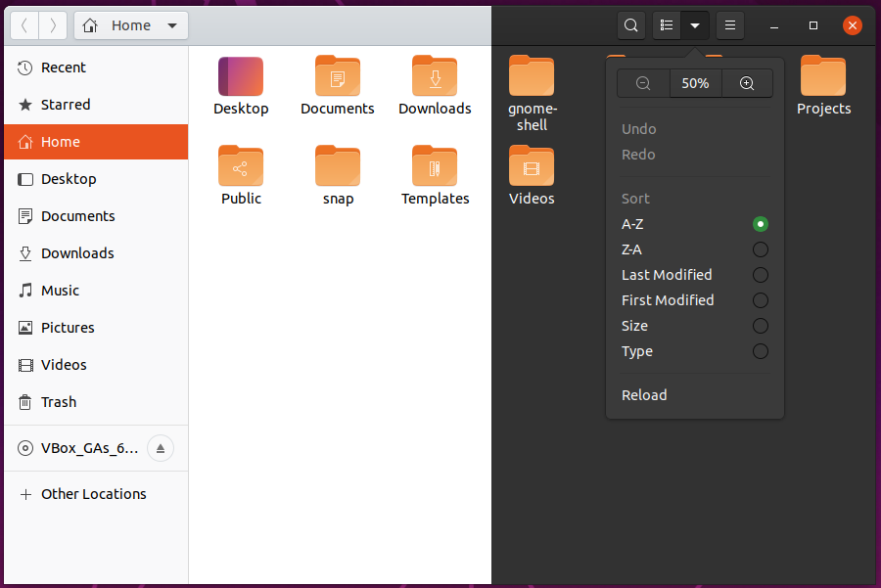Click the zoom in magnifier button

[x=747, y=84]
